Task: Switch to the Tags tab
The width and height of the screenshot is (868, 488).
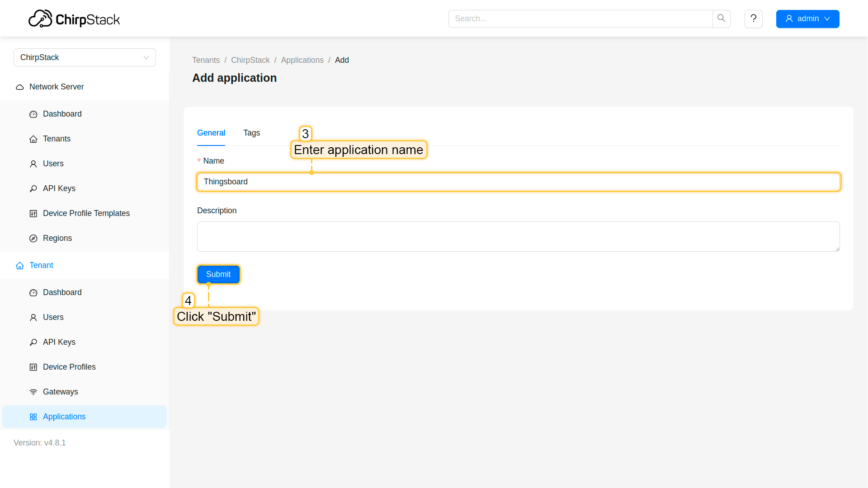Action: point(251,133)
